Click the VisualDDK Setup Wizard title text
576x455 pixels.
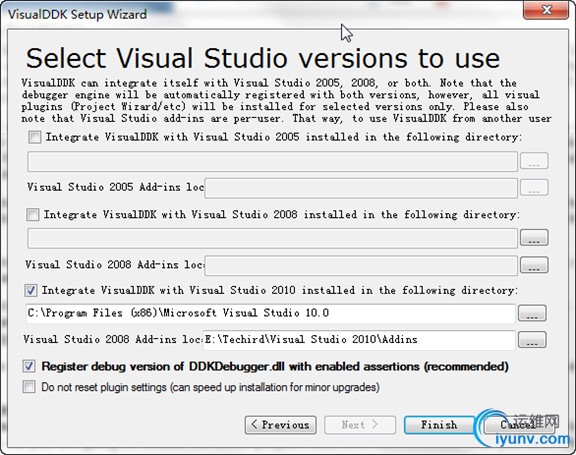pyautogui.click(x=78, y=14)
